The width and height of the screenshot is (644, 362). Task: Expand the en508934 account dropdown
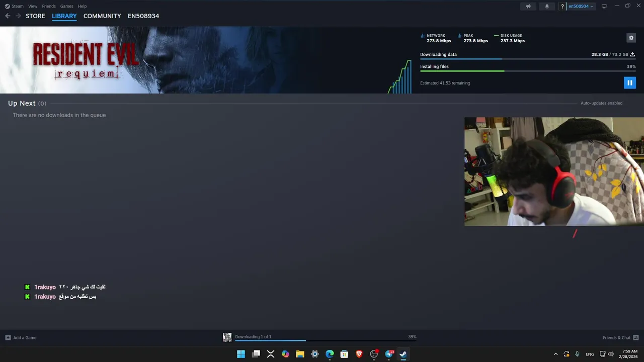click(581, 6)
